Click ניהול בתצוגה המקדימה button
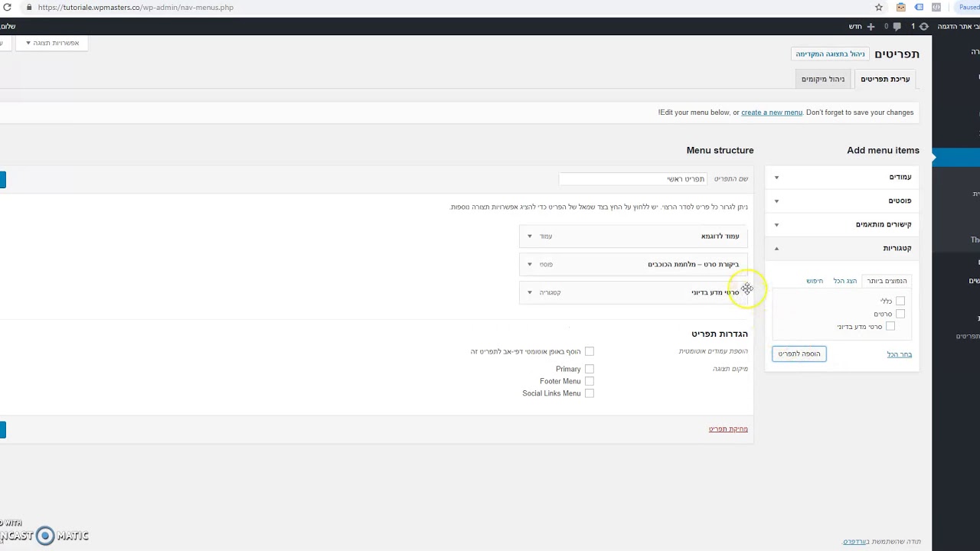The image size is (980, 551). pos(830,54)
